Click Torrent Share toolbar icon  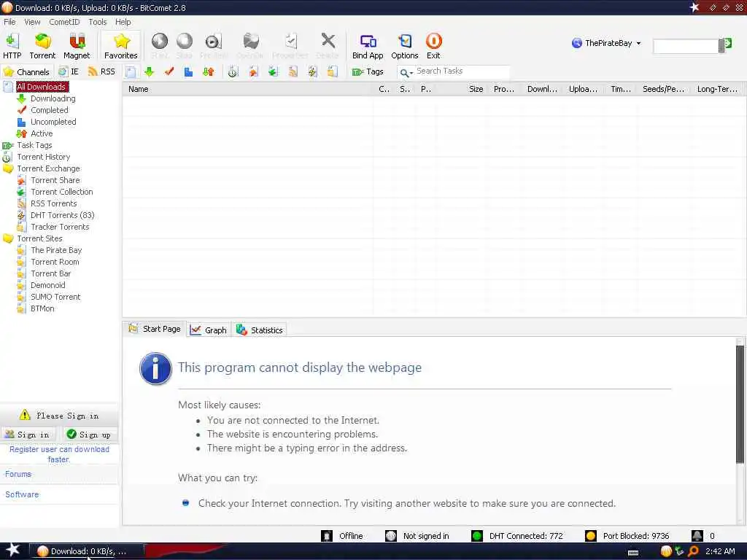click(x=253, y=72)
